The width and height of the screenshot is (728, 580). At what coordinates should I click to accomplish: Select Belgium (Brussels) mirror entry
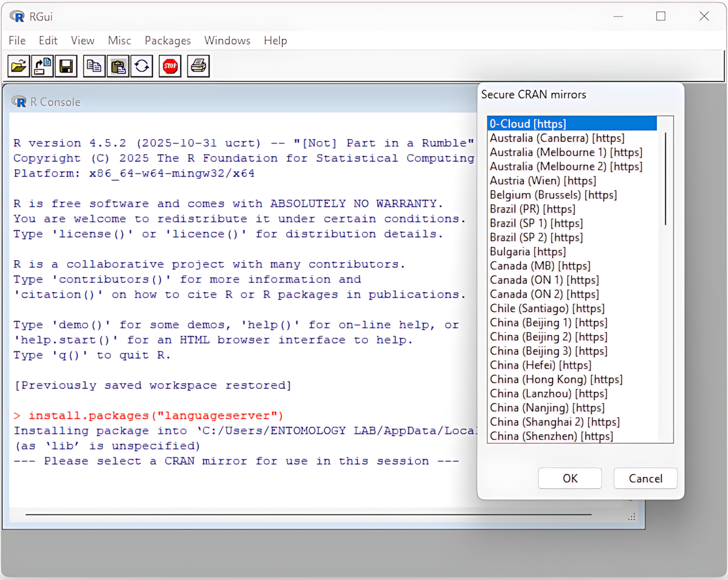553,195
